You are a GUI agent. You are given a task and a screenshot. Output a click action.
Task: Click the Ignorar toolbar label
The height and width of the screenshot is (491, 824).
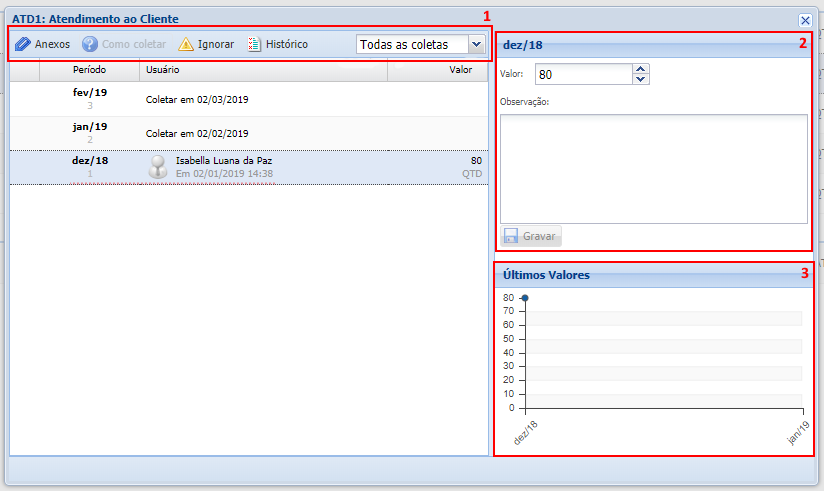pyautogui.click(x=215, y=44)
